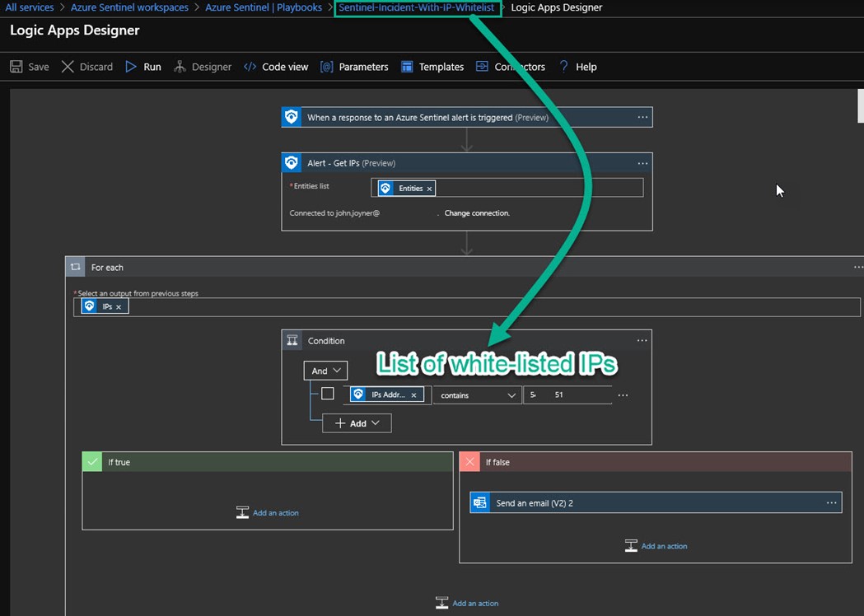The image size is (864, 616).
Task: Remove the Entities token from Entities list
Action: click(429, 189)
